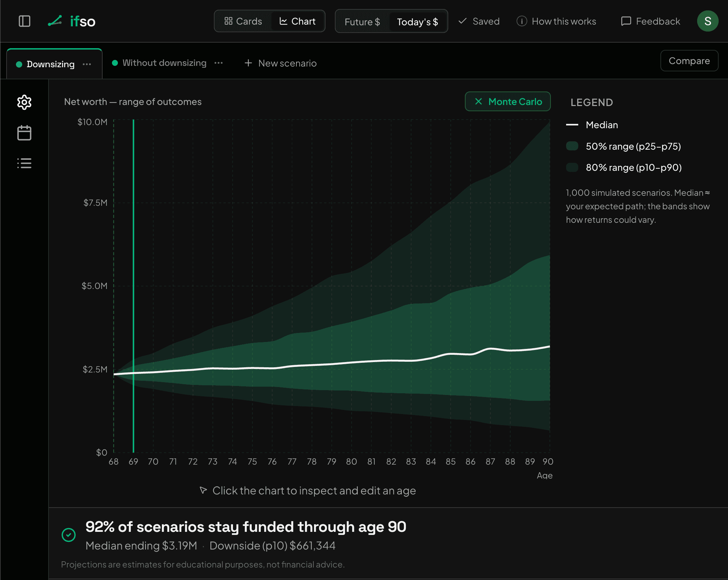Add a New scenario
This screenshot has height=580, width=728.
[x=281, y=63]
